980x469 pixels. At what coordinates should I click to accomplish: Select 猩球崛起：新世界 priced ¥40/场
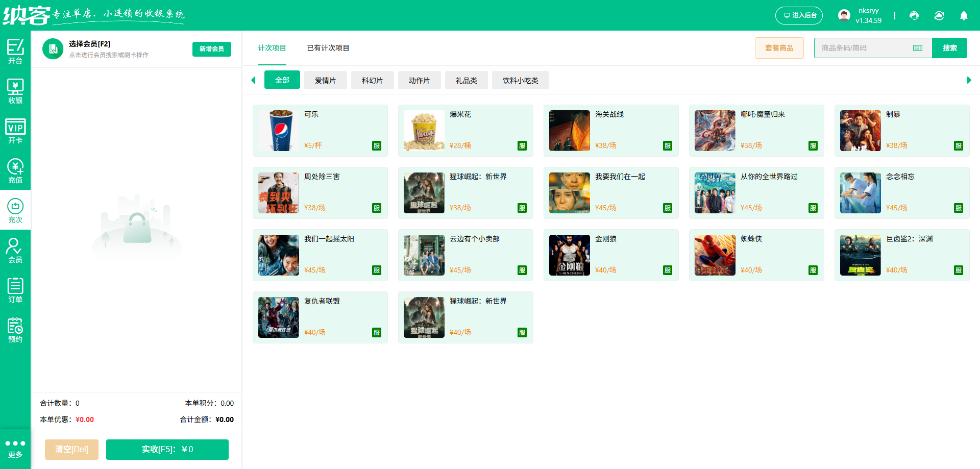pyautogui.click(x=465, y=317)
